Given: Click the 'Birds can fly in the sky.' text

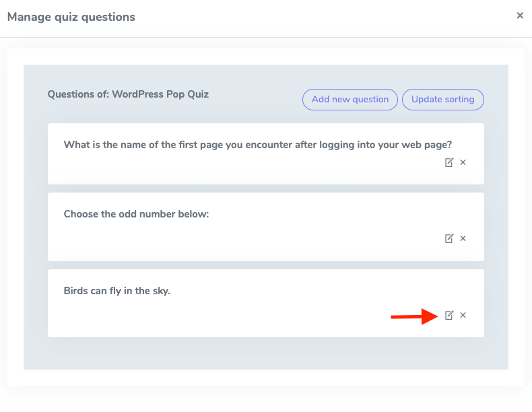Looking at the screenshot, I should coord(117,291).
